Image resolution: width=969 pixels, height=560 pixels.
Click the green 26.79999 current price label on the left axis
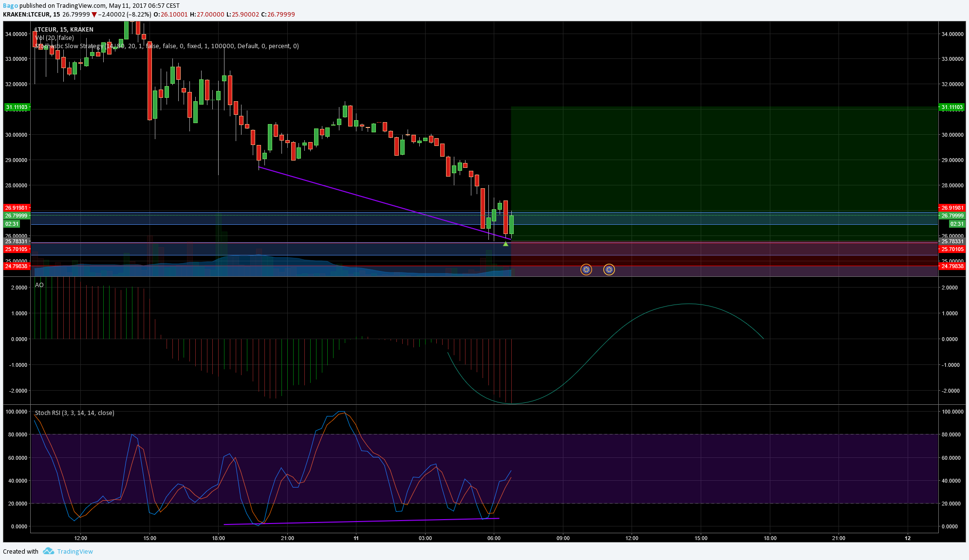[x=17, y=216]
